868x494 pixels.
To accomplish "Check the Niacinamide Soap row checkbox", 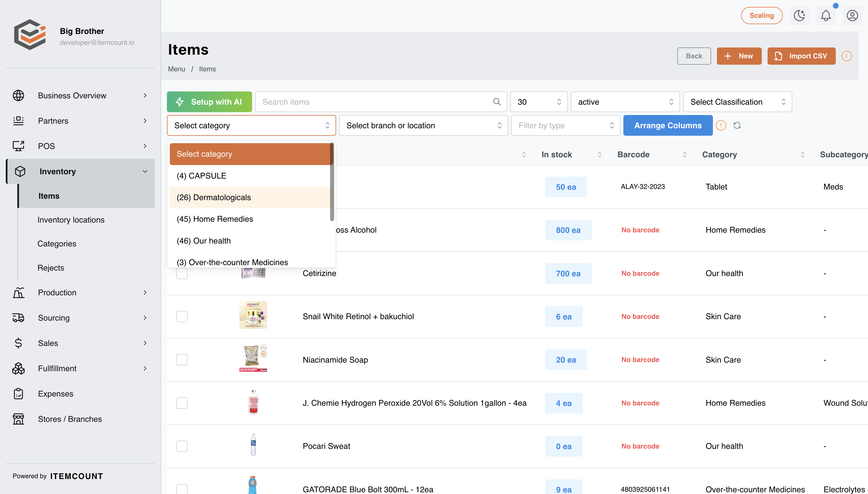I will (x=182, y=360).
